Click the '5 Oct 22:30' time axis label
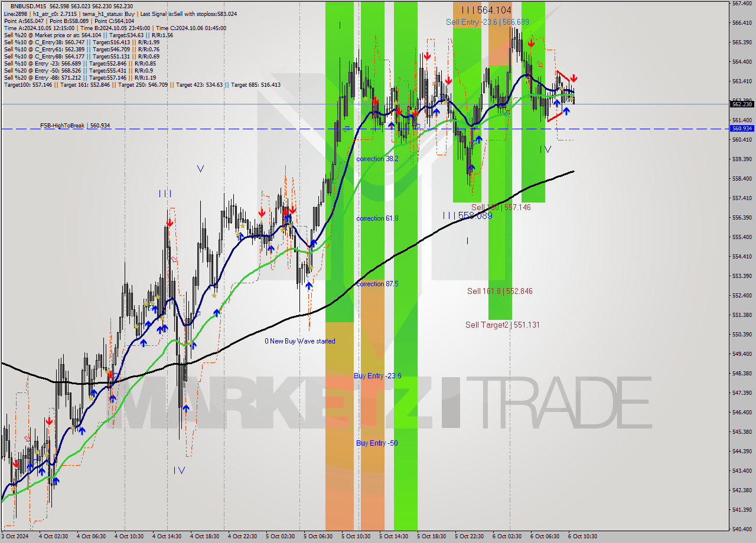756x543 pixels. (469, 537)
